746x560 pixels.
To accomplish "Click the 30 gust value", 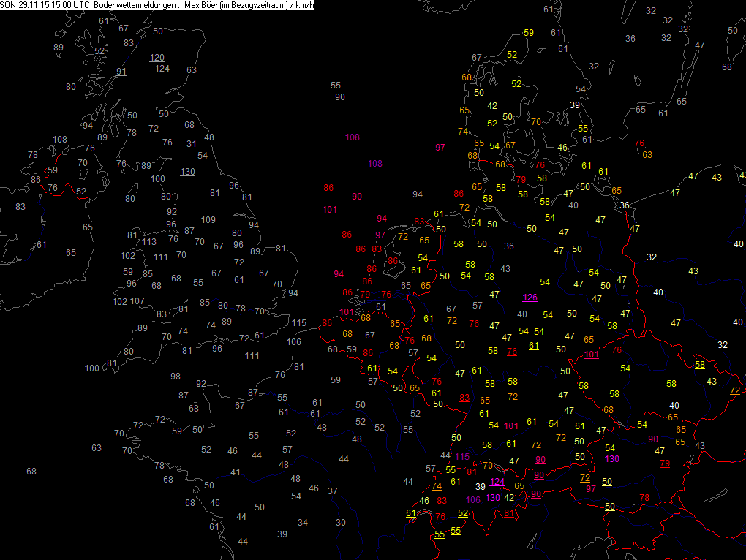I will pyautogui.click(x=341, y=523).
